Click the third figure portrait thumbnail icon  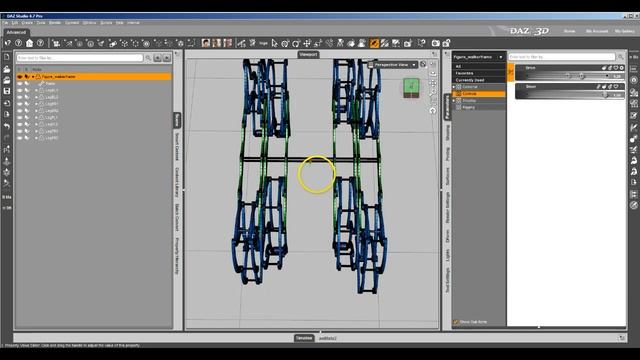coord(228,43)
